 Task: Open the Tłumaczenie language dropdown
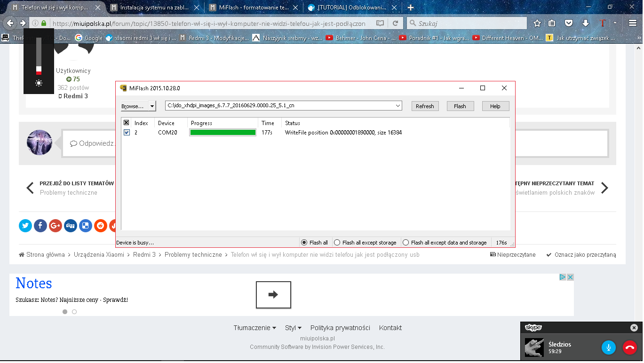click(x=254, y=328)
